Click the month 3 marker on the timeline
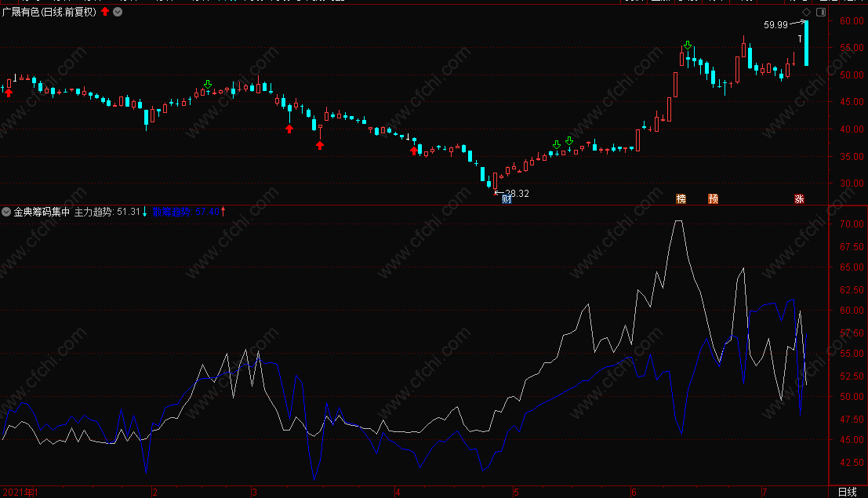The image size is (868, 498). click(254, 493)
